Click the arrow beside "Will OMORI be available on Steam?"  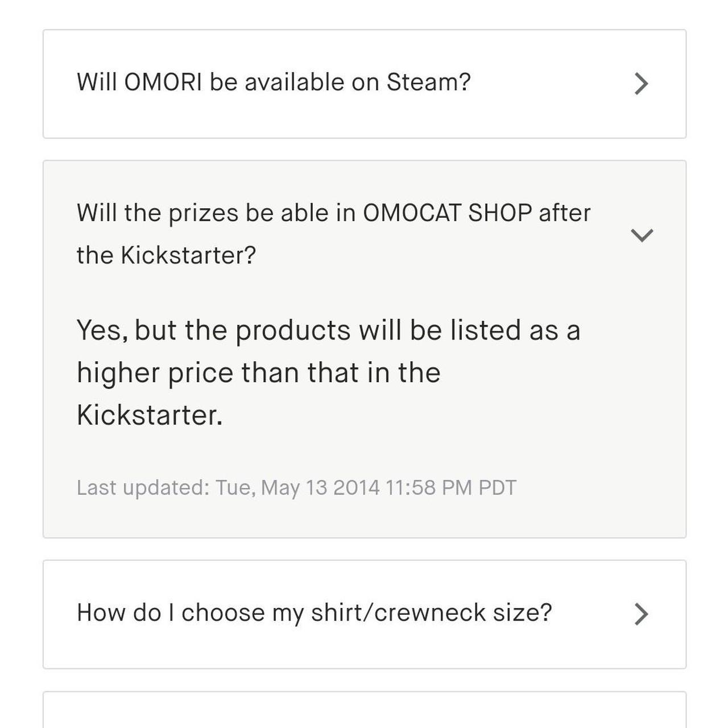coord(642,83)
